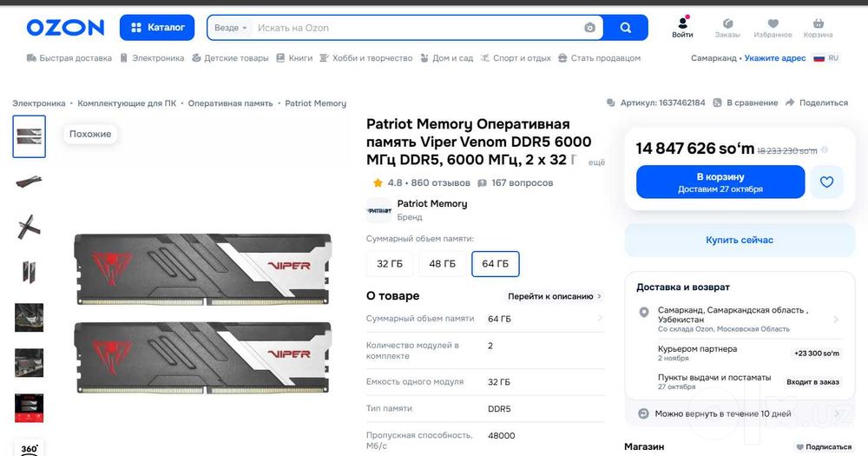Open the 360° view thumbnail
The width and height of the screenshot is (868, 456).
[29, 447]
